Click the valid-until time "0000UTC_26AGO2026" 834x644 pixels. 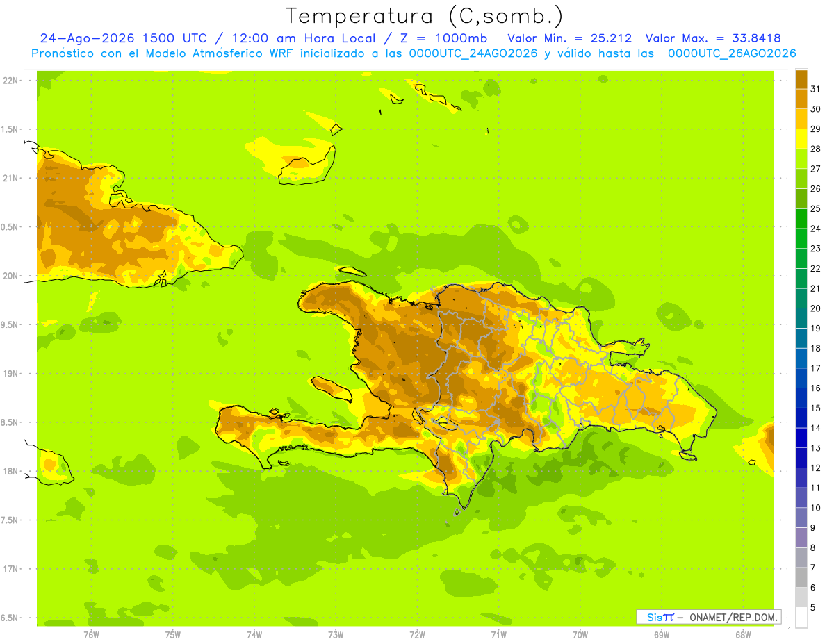click(732, 53)
